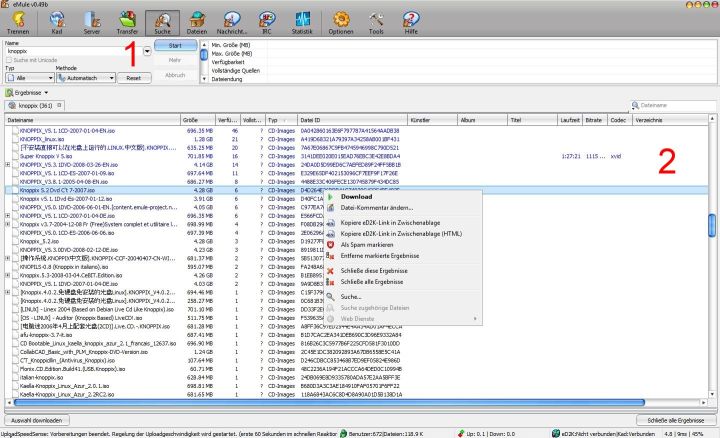Show the Statistik graph icon
Screen dimensions: 720x438
click(x=303, y=17)
